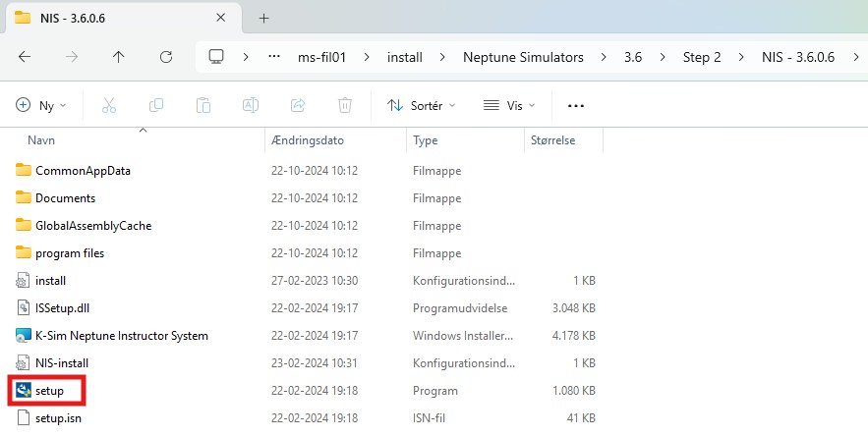This screenshot has width=868, height=437.
Task: Add a new tab with plus button
Action: tap(263, 18)
